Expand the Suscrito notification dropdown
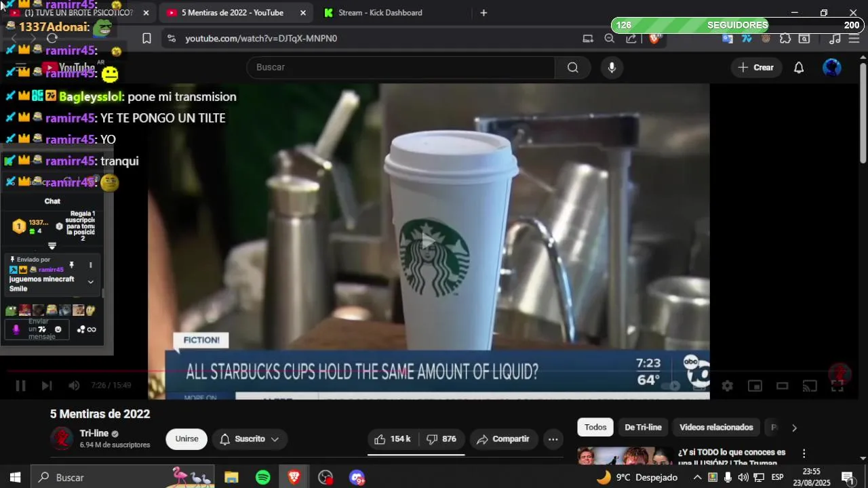 250,439
